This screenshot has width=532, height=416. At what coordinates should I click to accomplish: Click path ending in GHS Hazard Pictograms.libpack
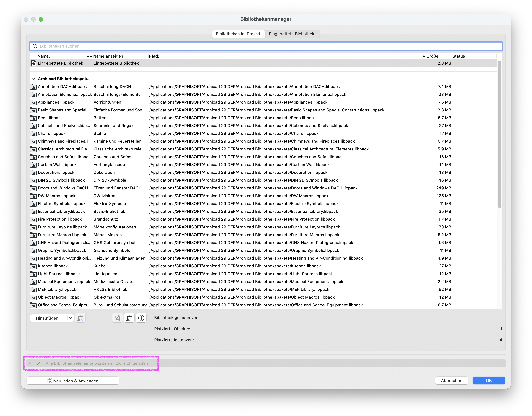click(x=251, y=243)
